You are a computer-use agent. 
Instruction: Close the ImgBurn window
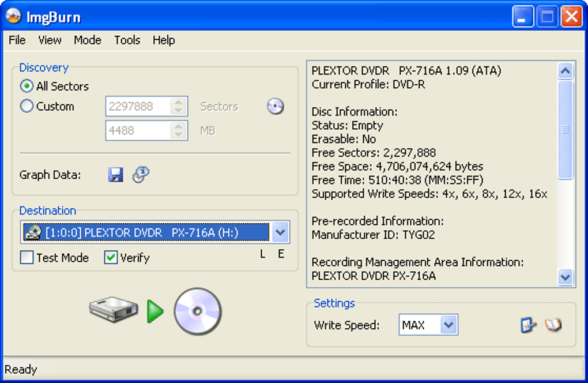point(571,17)
